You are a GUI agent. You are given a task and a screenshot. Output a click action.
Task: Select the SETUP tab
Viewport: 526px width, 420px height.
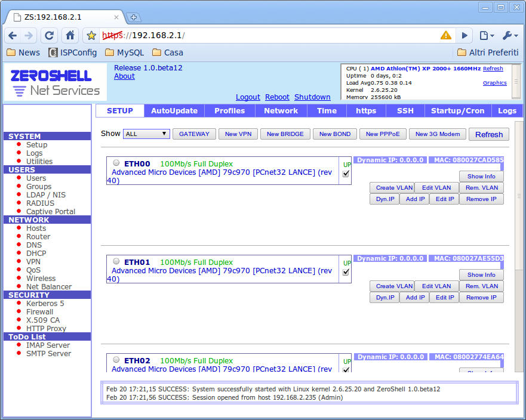tap(120, 111)
